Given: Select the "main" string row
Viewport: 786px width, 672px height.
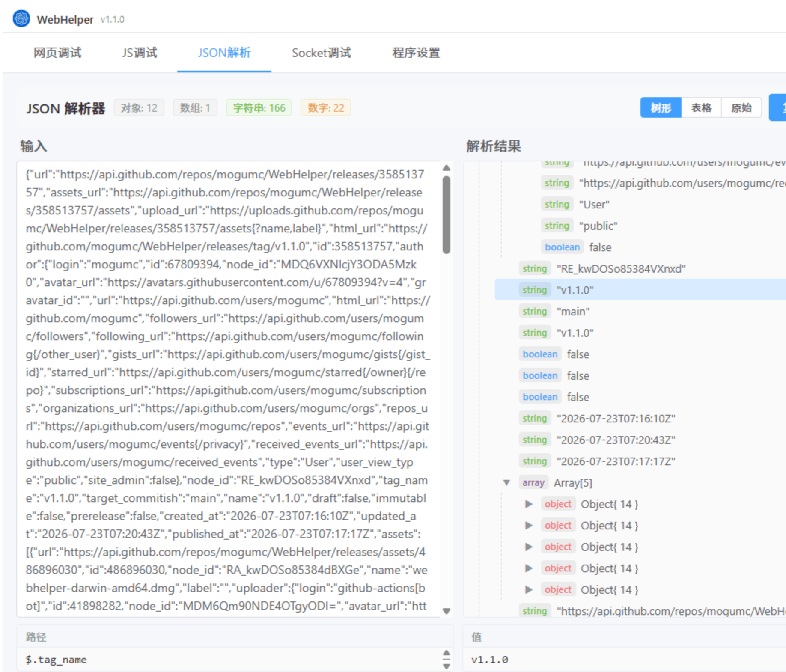Looking at the screenshot, I should 640,311.
